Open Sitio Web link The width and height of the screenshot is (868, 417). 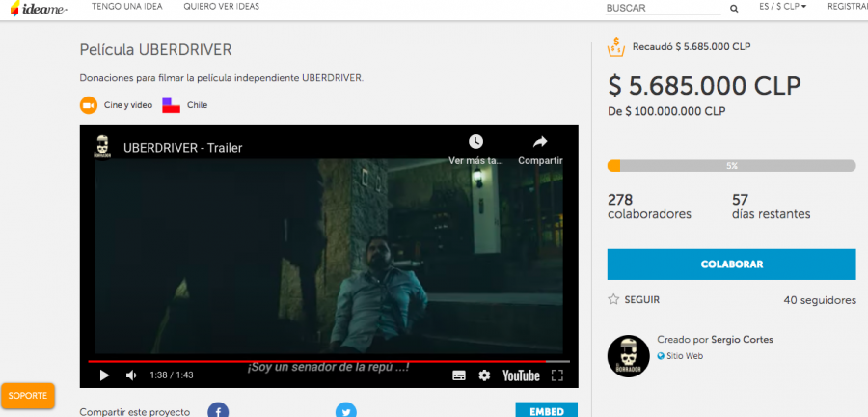click(x=684, y=356)
